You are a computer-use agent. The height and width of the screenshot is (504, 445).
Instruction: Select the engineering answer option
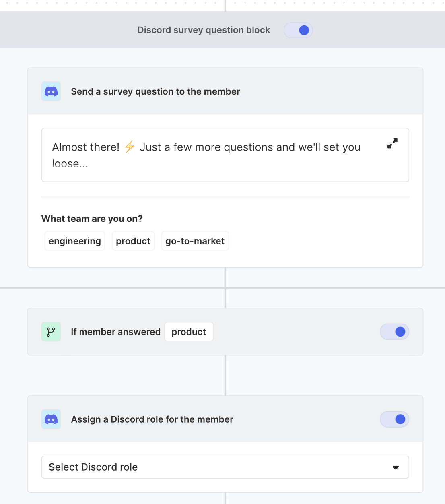point(75,241)
